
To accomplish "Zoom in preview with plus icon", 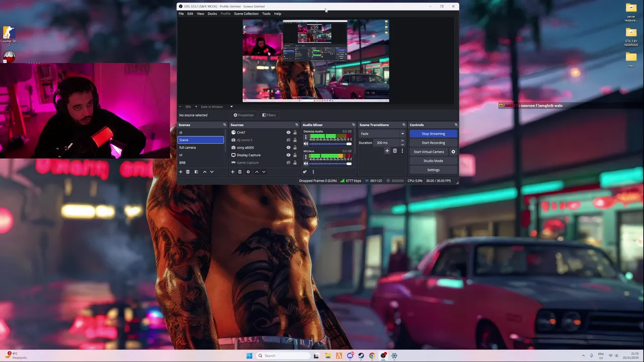I will 196,107.
